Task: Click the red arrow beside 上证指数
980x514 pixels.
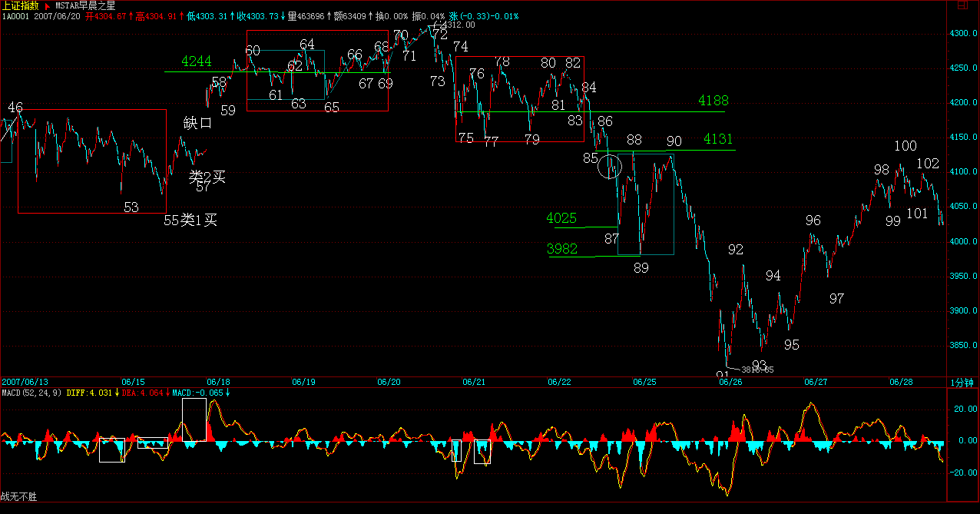Action: (x=48, y=5)
